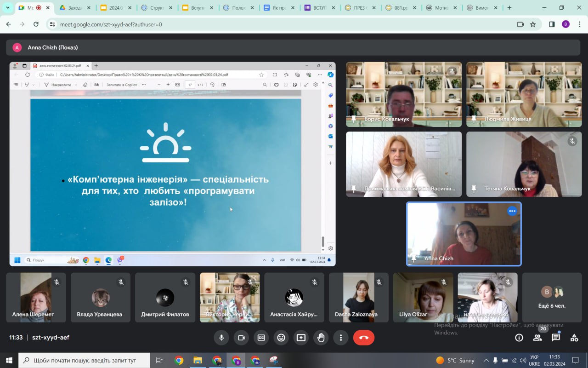
Task: Expand the Chrome tab search chevron
Action: (7, 8)
